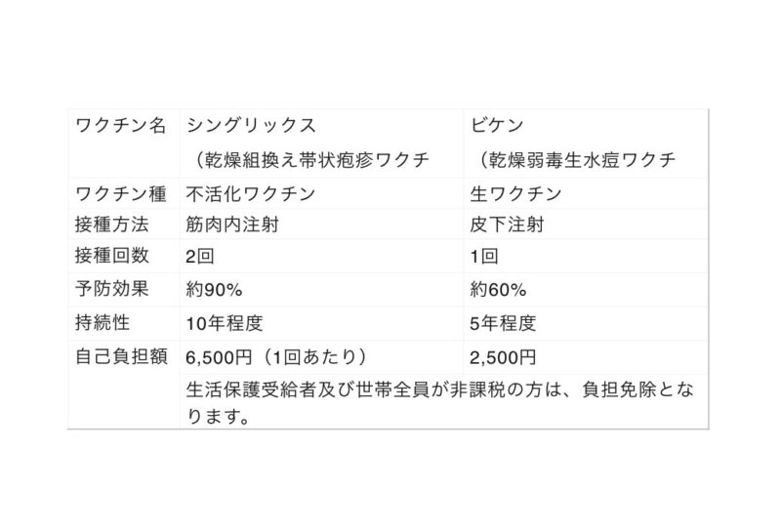
Task: Select the 5年程度 duration cell
Action: [503, 323]
